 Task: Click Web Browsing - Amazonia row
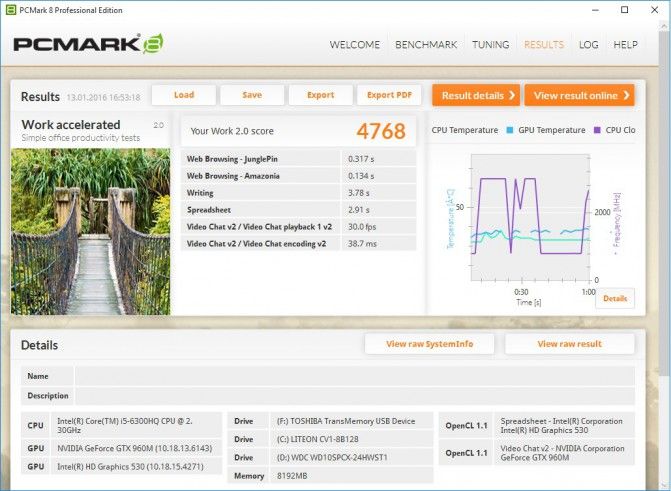click(298, 176)
